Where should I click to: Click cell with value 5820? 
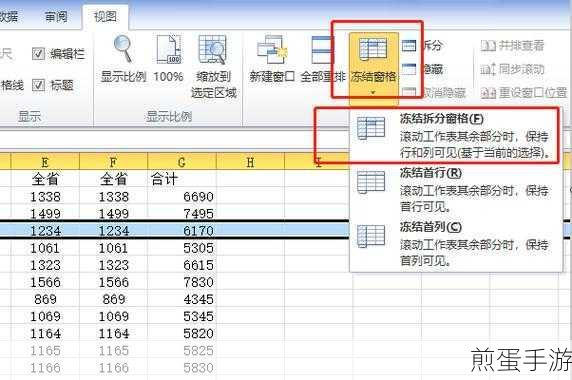point(182,333)
